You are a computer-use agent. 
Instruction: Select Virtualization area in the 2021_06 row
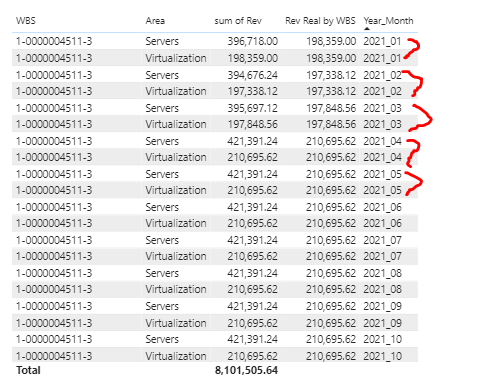tap(176, 223)
